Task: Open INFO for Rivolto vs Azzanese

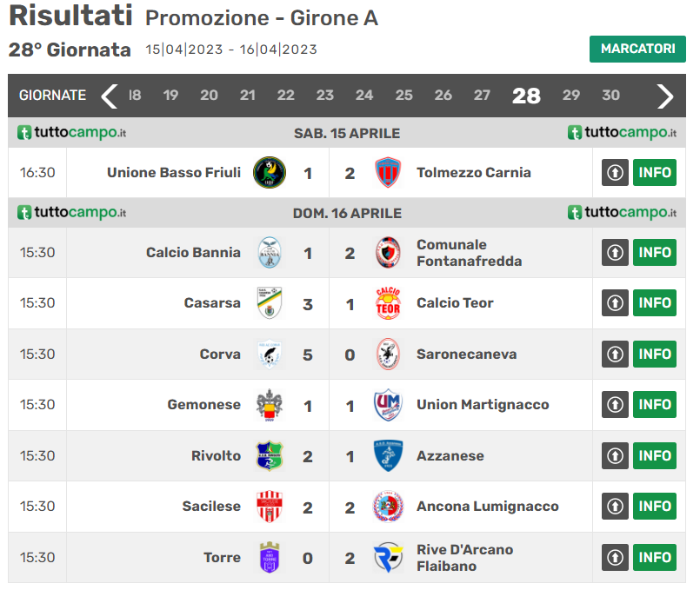Action: tap(655, 455)
